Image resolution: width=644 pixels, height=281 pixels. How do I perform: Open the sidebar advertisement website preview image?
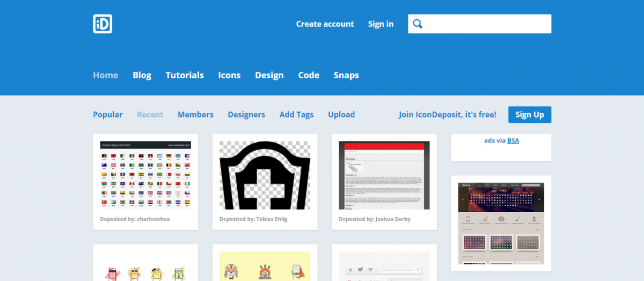(x=501, y=223)
